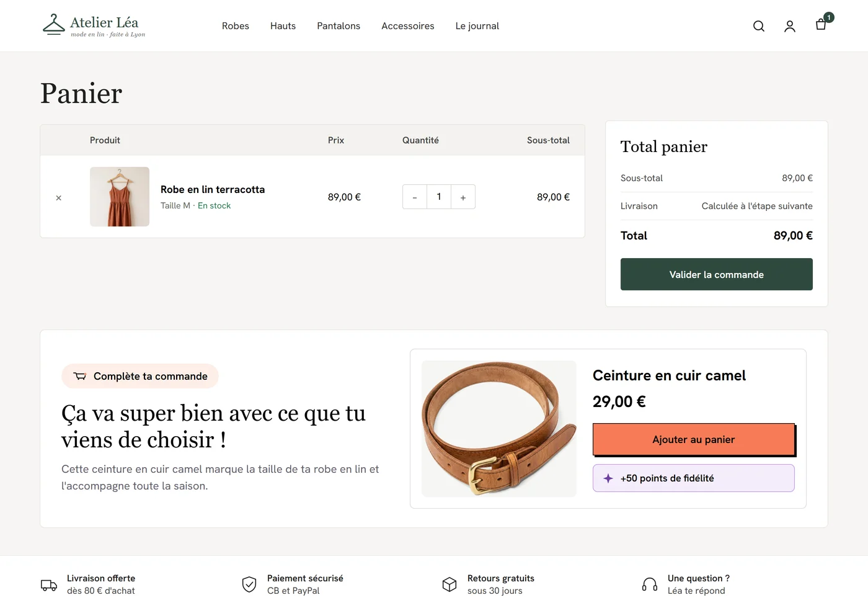
Task: Open the Hauts menu
Action: point(283,26)
